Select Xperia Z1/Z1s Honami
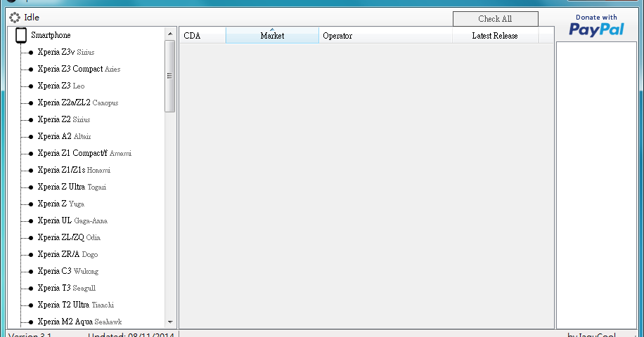This screenshot has width=644, height=337. 74,170
